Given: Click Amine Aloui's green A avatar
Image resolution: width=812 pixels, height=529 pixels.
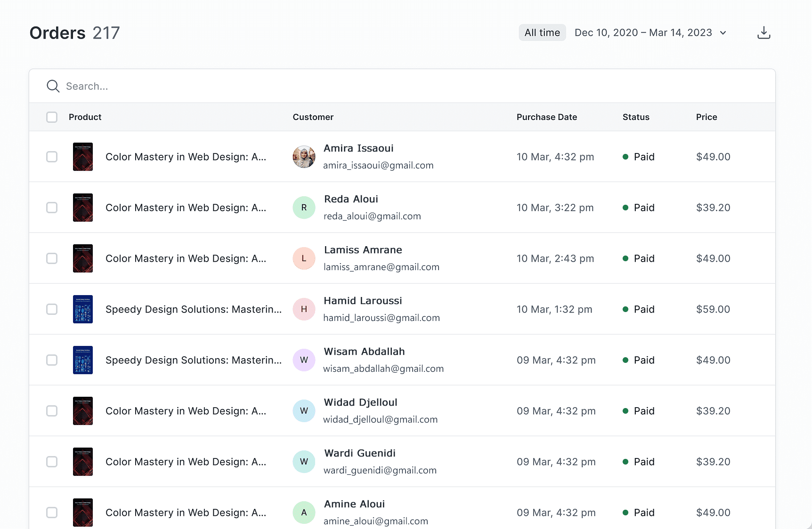Looking at the screenshot, I should 304,513.
